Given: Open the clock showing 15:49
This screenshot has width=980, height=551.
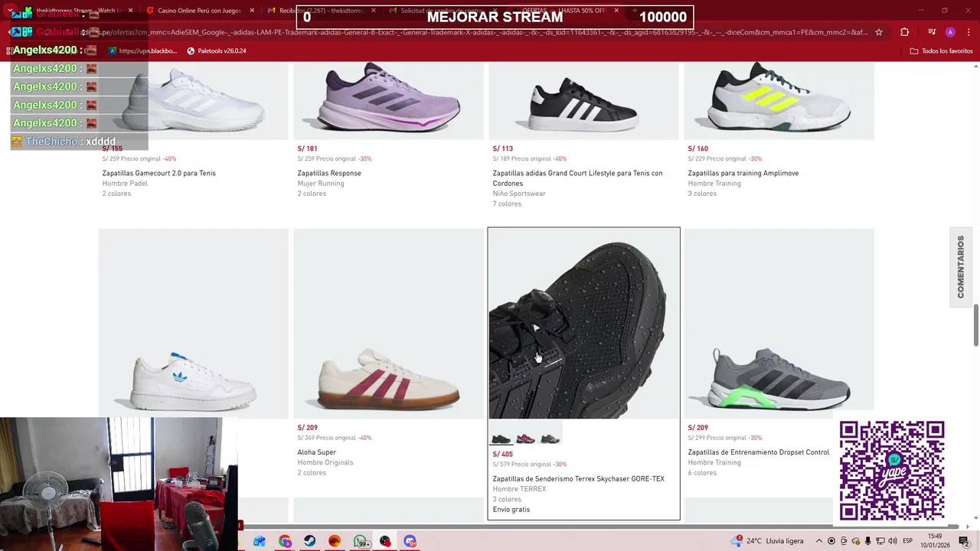Looking at the screenshot, I should (x=935, y=541).
